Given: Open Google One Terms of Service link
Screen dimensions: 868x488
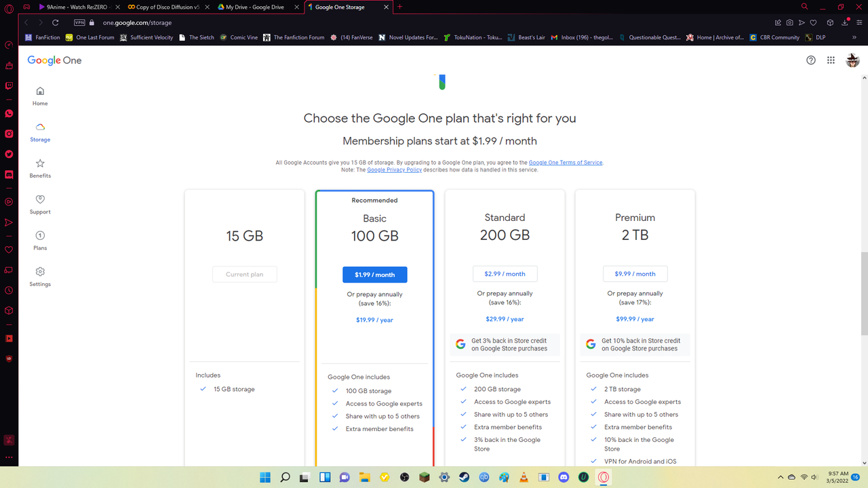Looking at the screenshot, I should click(566, 163).
